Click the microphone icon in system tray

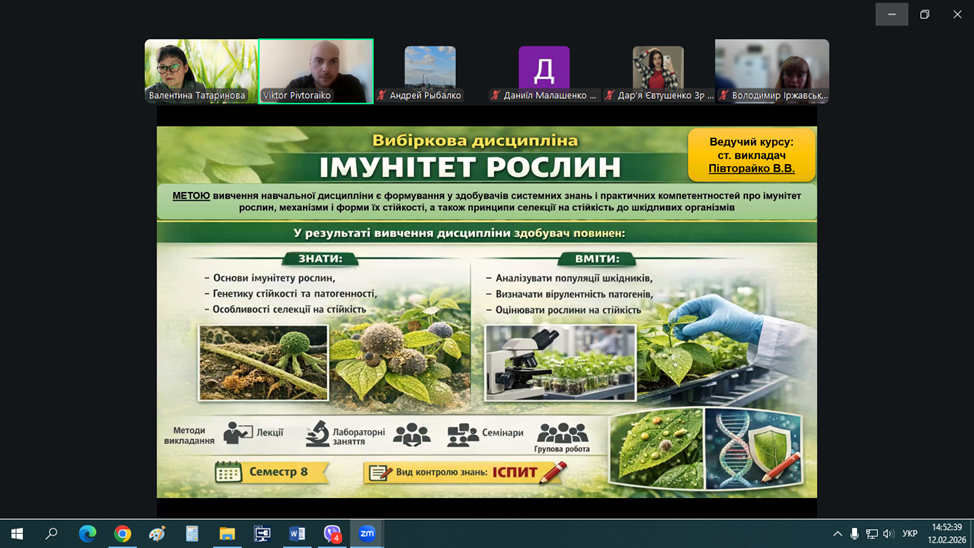pyautogui.click(x=854, y=534)
